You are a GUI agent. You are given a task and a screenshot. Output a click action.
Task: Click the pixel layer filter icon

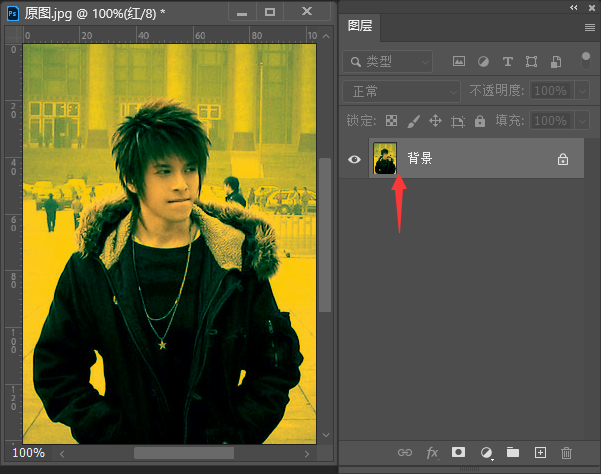click(x=459, y=61)
